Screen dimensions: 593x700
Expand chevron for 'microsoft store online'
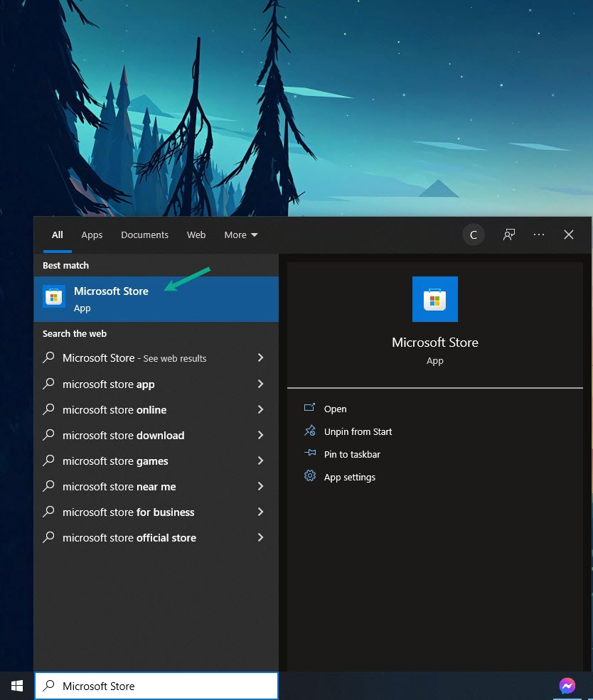coord(261,409)
